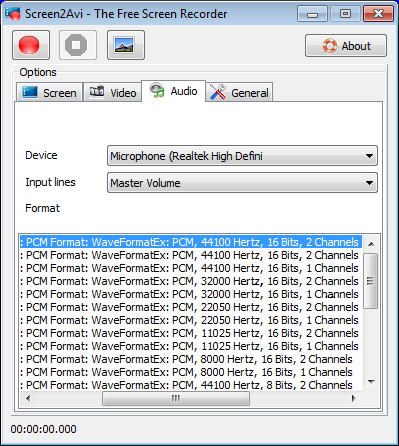Click format list scroll down arrow

coord(371,382)
